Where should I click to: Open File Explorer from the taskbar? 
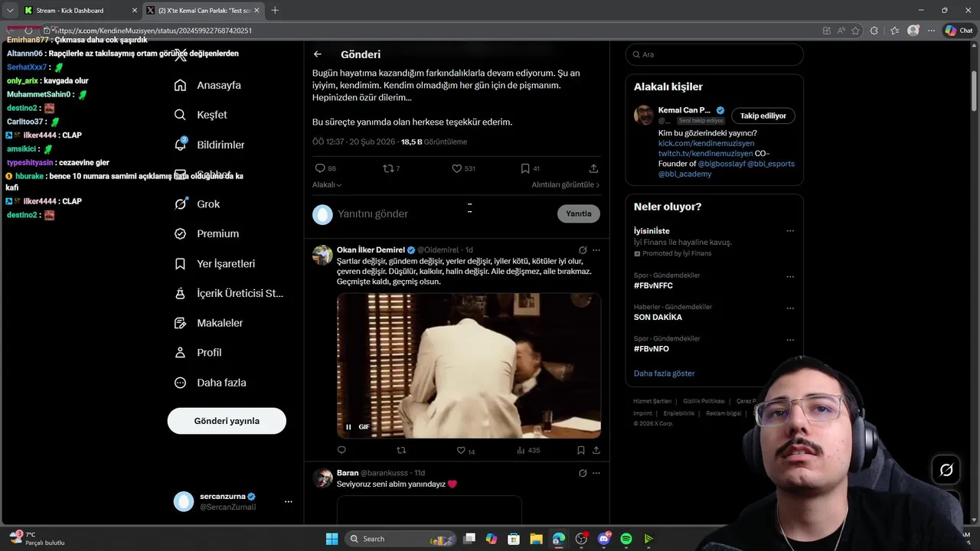point(536,539)
